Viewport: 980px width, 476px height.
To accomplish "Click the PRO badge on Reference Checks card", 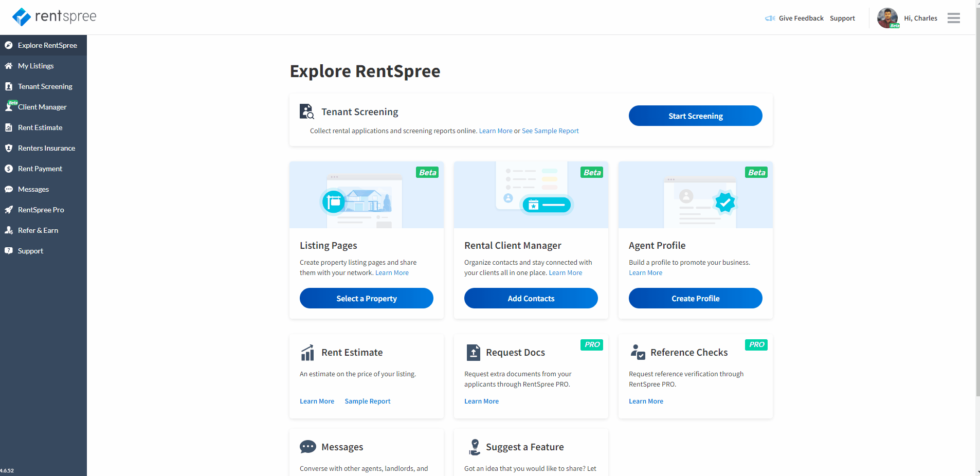I will [756, 344].
